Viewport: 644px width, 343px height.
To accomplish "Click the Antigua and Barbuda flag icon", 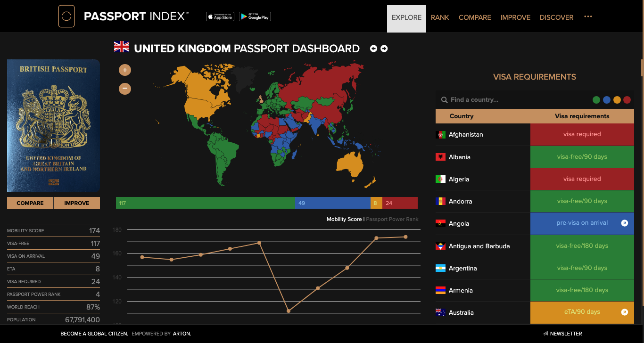I will click(440, 246).
